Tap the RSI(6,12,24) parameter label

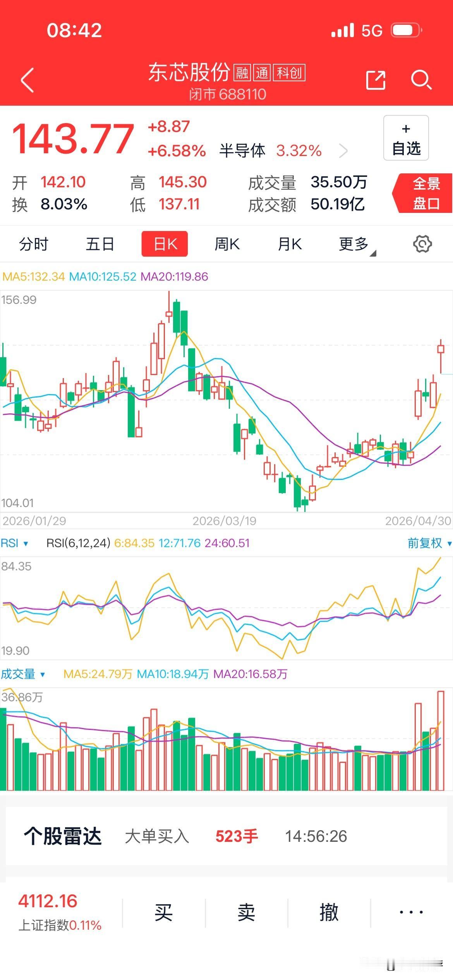click(79, 543)
